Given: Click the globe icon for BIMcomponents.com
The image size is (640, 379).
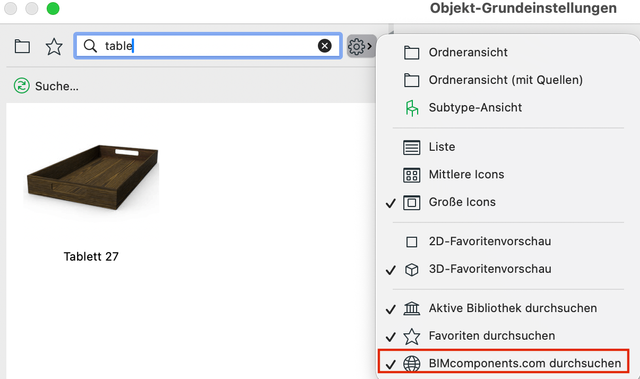Looking at the screenshot, I should tap(411, 363).
